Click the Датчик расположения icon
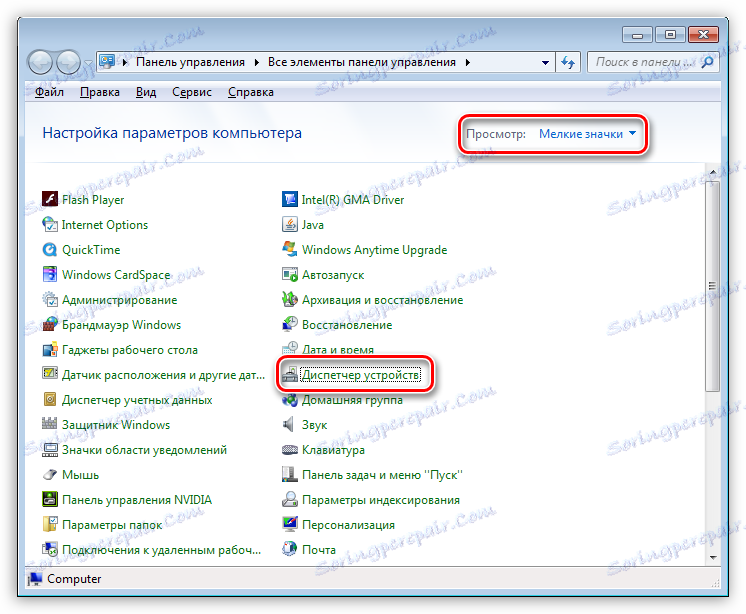The image size is (746, 614). pos(50,374)
